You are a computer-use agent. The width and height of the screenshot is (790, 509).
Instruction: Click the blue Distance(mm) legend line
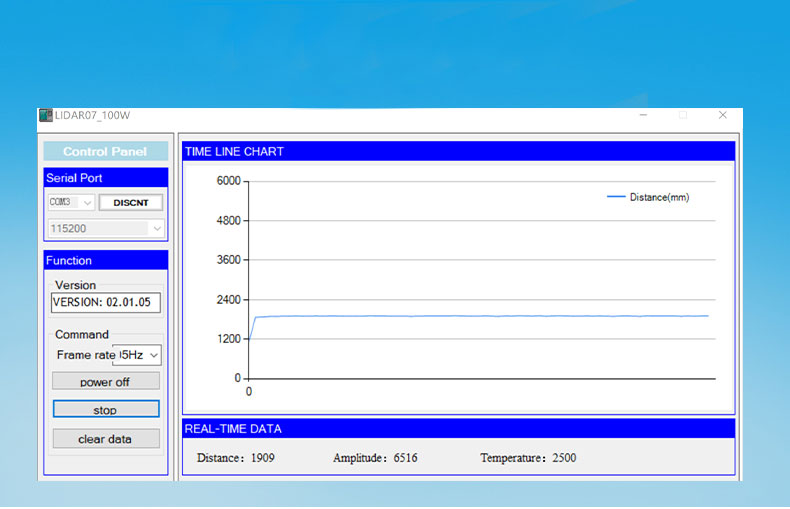pos(616,197)
